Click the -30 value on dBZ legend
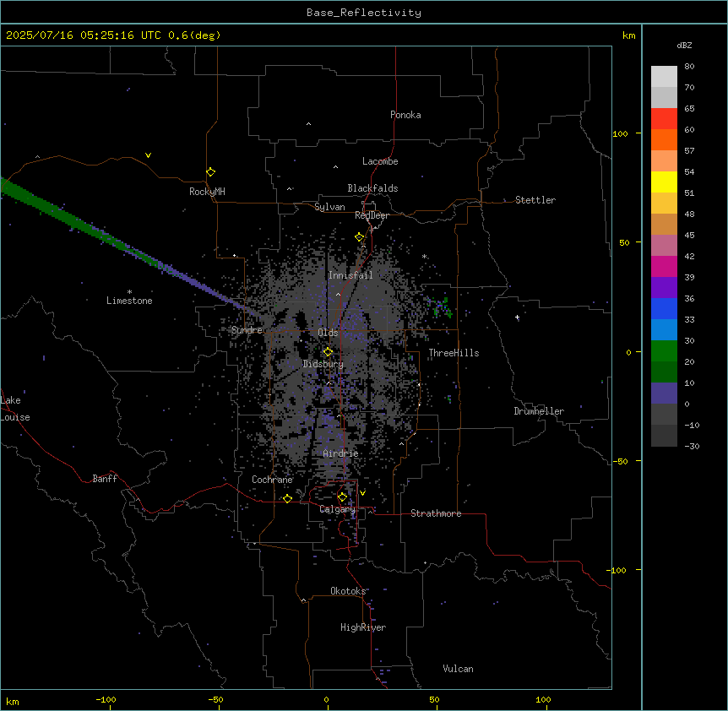 [692, 446]
